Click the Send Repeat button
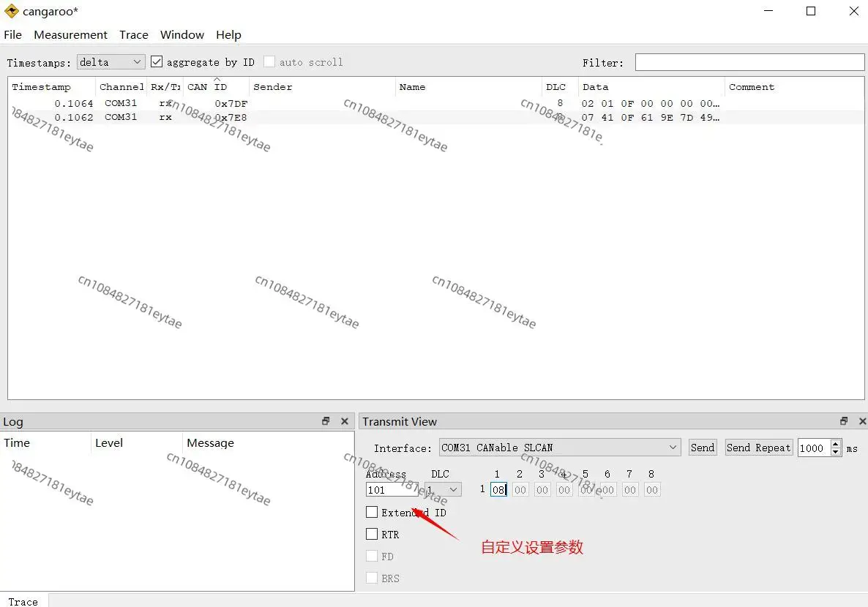This screenshot has width=868, height=607. tap(758, 448)
